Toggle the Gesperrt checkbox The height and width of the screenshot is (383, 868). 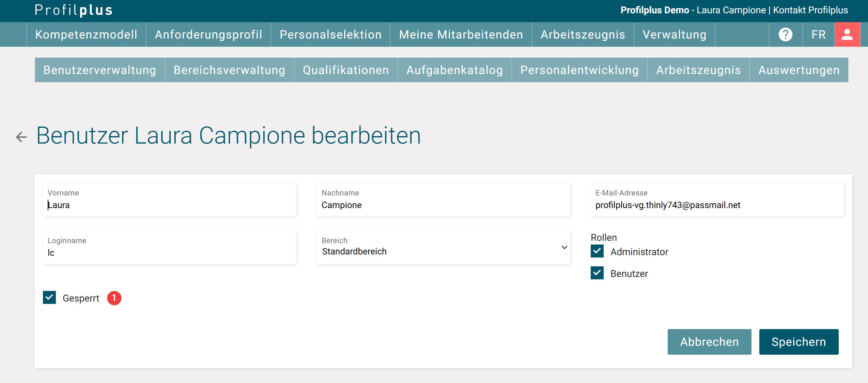tap(49, 298)
